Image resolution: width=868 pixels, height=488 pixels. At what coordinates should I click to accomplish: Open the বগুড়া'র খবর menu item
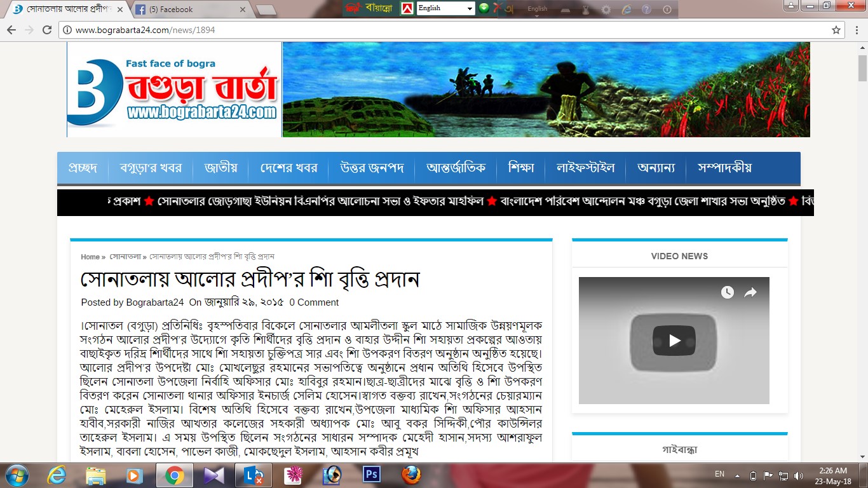[151, 168]
